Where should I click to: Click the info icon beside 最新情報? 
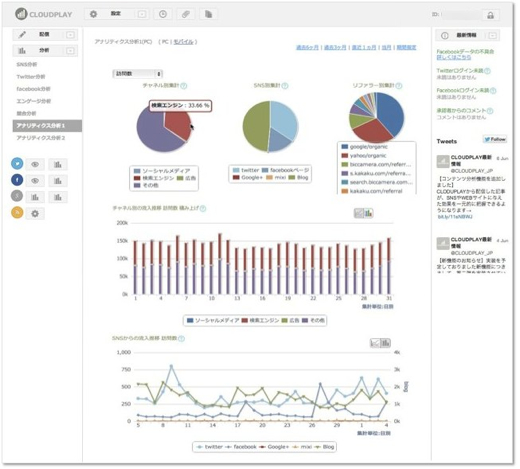pos(445,35)
